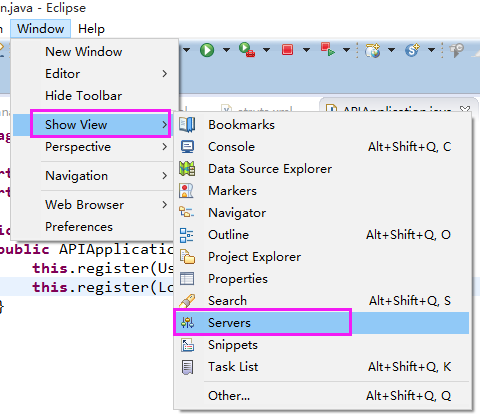Screen dimensions: 480x414
Task: Open dropdown arrow beside red Stop icon
Action: 306,50
